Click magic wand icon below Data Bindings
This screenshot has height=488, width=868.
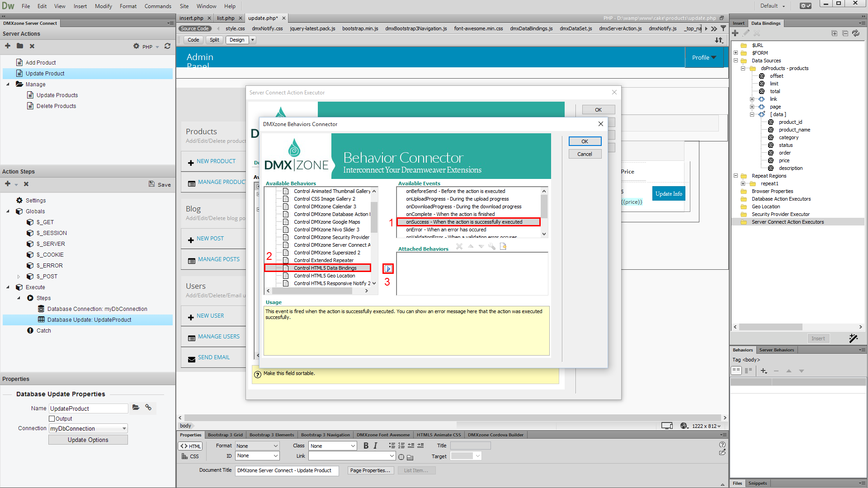pos(853,338)
